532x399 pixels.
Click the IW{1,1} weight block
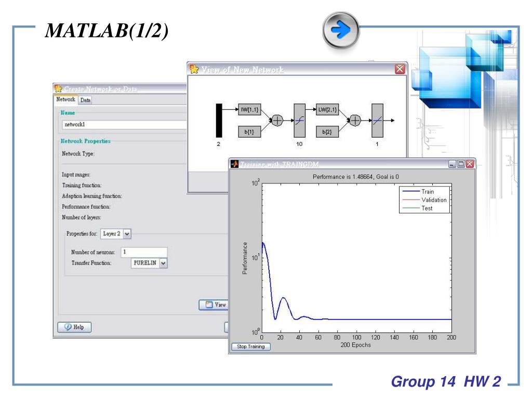249,110
